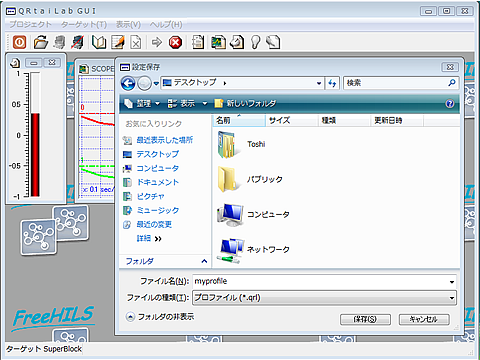The height and width of the screenshot is (360, 480).
Task: Open the ファイル名 history dropdown arrow
Action: point(452,282)
